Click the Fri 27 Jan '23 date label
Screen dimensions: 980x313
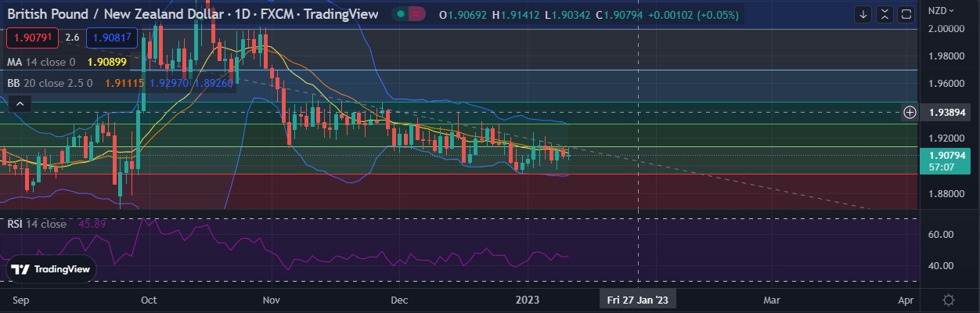click(638, 300)
